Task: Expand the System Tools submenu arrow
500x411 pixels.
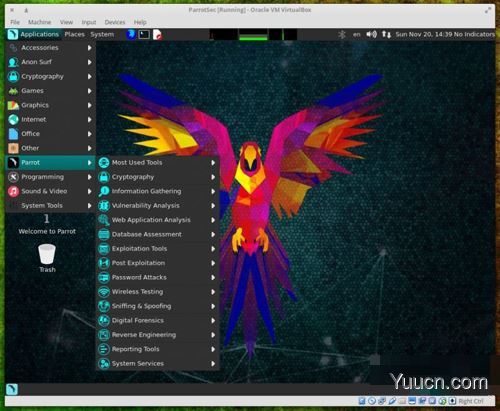Action: (x=90, y=206)
